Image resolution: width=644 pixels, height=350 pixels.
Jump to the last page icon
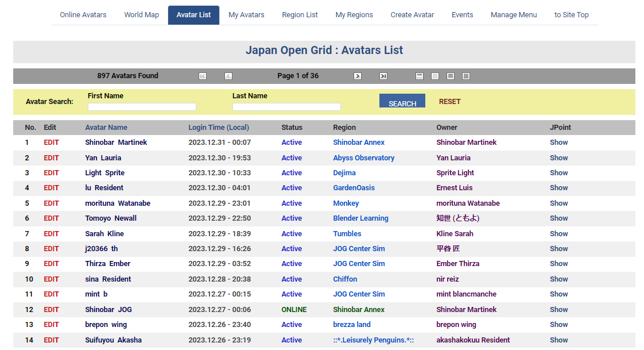click(x=383, y=76)
